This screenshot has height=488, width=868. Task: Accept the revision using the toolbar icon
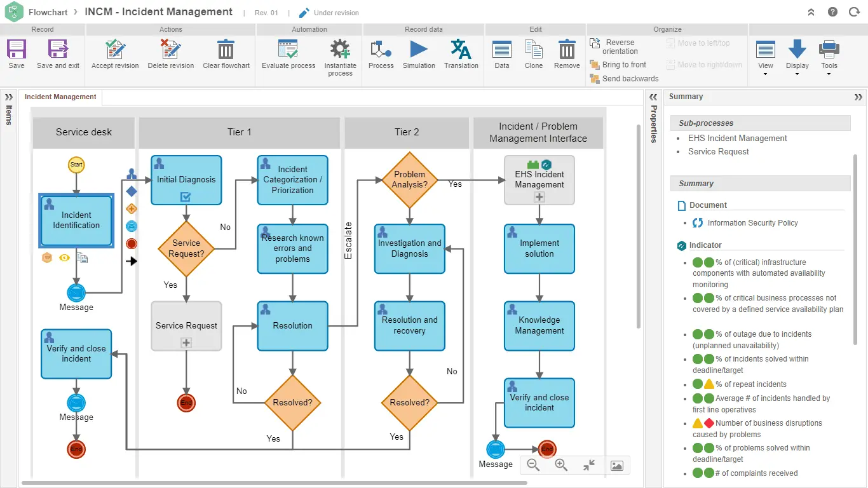click(x=115, y=50)
